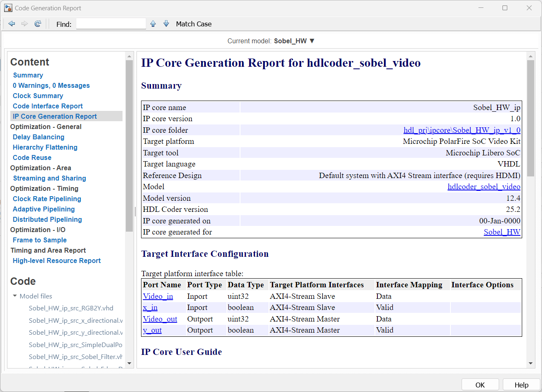Click the forward navigation arrow icon

point(25,24)
